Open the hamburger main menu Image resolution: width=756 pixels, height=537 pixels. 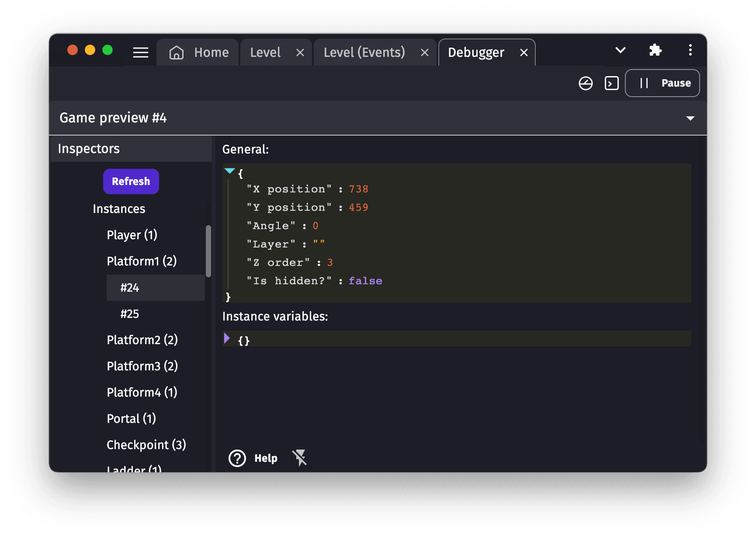click(x=140, y=52)
